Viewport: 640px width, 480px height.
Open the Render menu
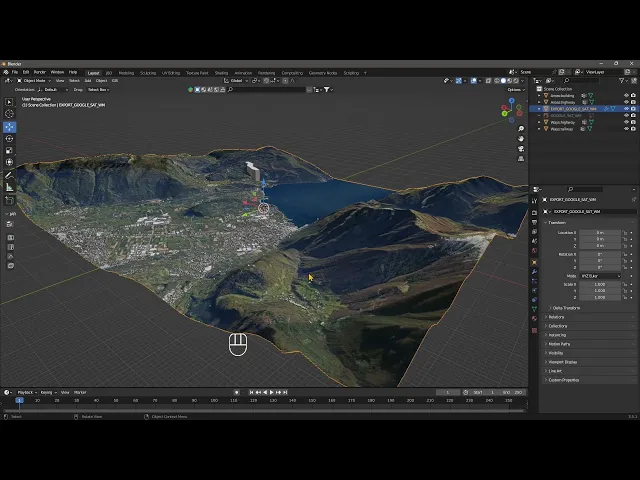pos(40,72)
